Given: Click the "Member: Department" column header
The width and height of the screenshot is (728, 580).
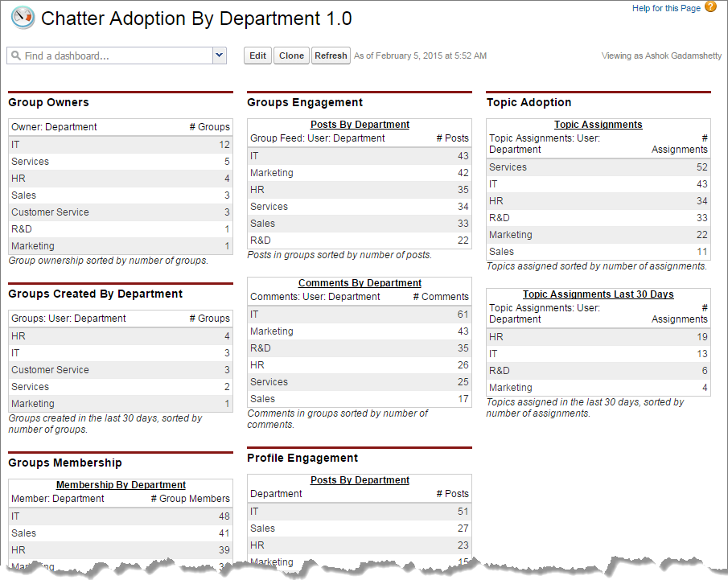Looking at the screenshot, I should pyautogui.click(x=58, y=499).
